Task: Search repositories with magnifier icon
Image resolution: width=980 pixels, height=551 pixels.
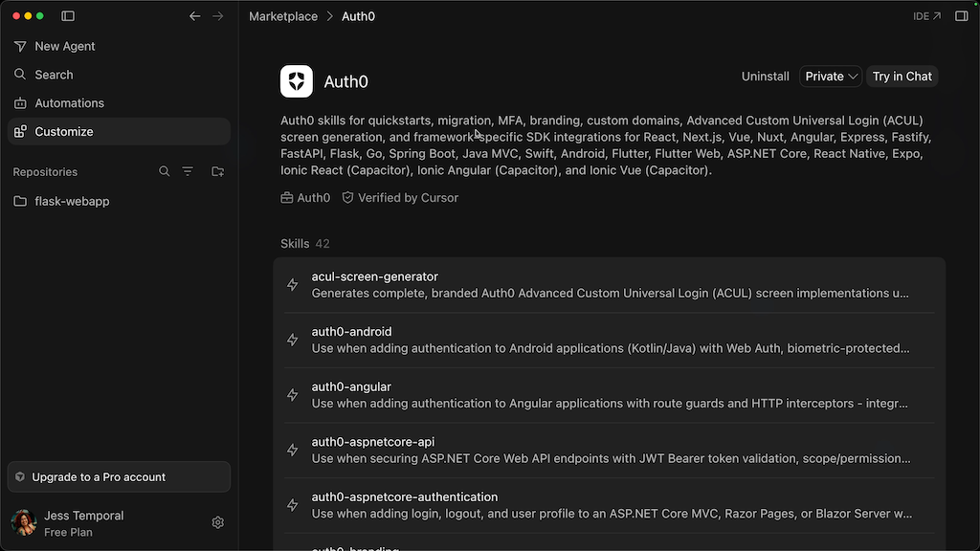Action: pos(165,171)
